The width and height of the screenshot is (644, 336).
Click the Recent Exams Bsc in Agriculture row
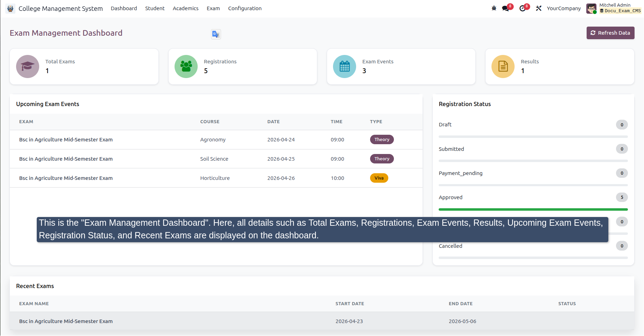click(322, 321)
